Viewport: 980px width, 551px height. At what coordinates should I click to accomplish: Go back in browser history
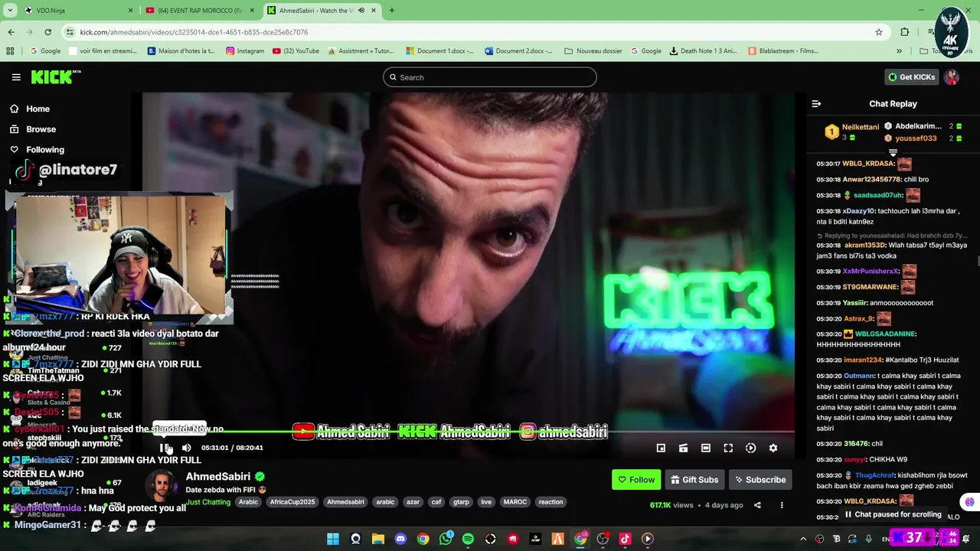point(11,32)
